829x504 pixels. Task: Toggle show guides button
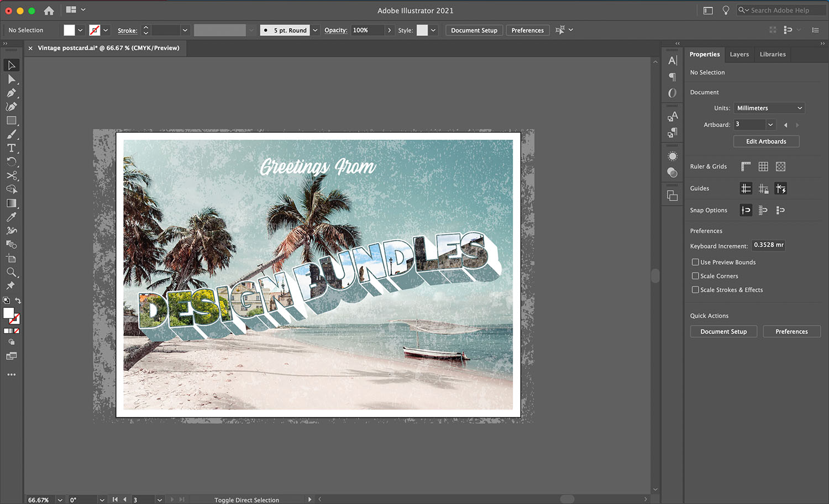point(746,188)
